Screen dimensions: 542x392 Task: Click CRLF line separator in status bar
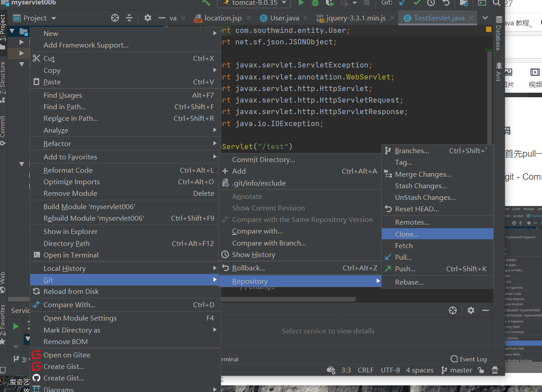[366, 370]
